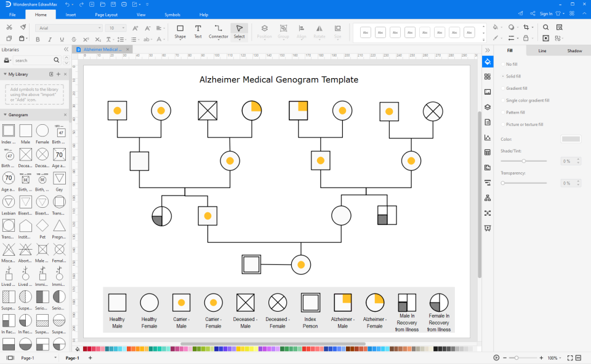The image size is (591, 364).
Task: Click the Cut scissors icon
Action: [10, 27]
